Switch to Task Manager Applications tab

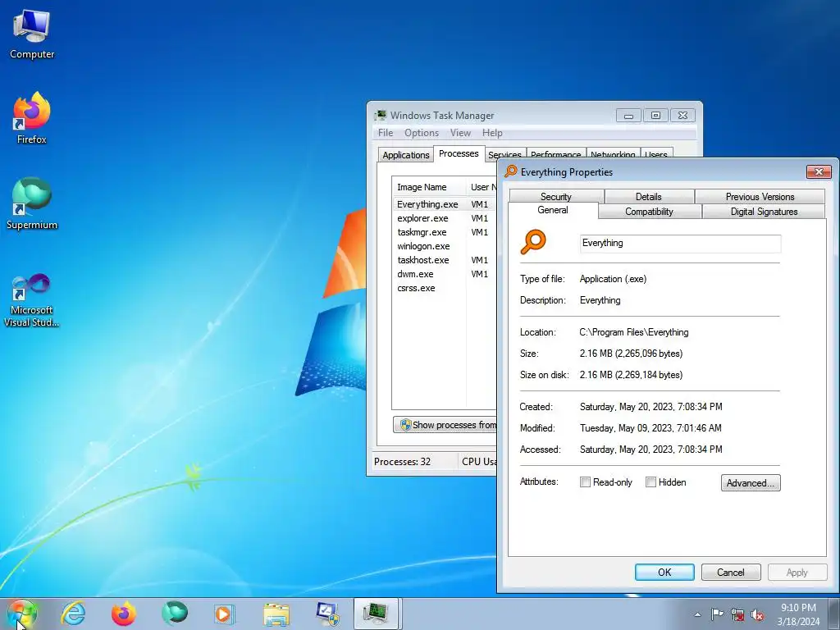click(x=405, y=155)
